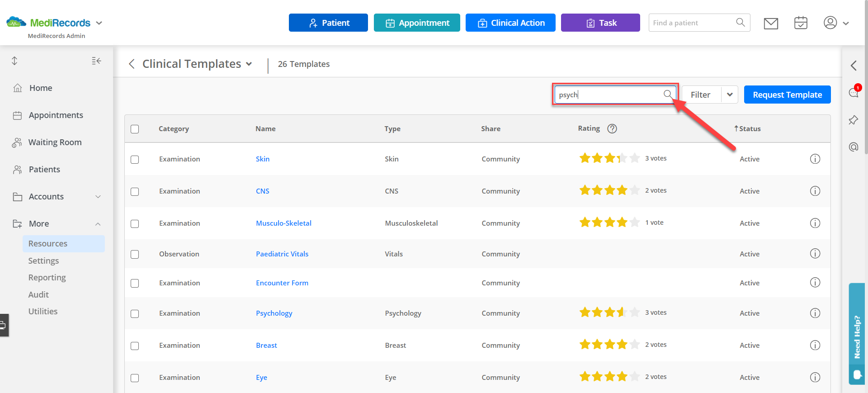
Task: Open the mail envelope icon
Action: [x=771, y=23]
